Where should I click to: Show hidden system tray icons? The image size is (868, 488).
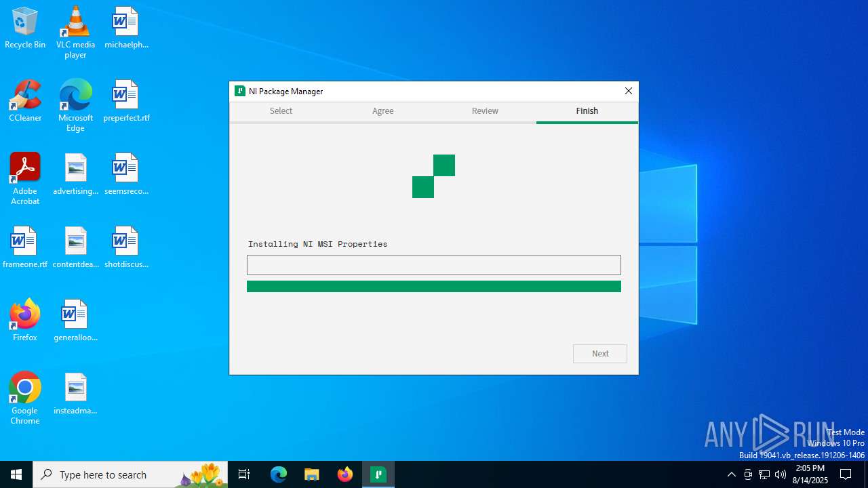pos(731,474)
